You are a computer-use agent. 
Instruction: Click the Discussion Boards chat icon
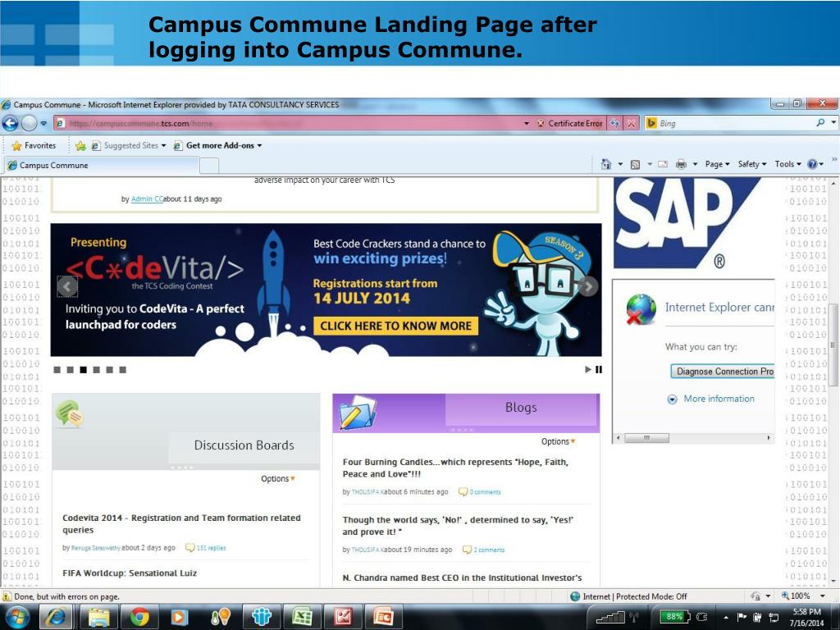69,413
